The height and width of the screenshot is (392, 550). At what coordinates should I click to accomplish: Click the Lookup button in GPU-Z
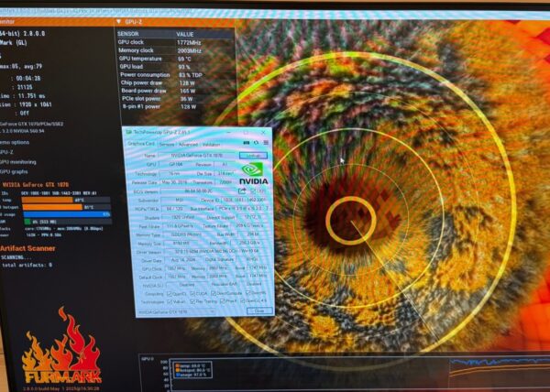pyautogui.click(x=253, y=155)
